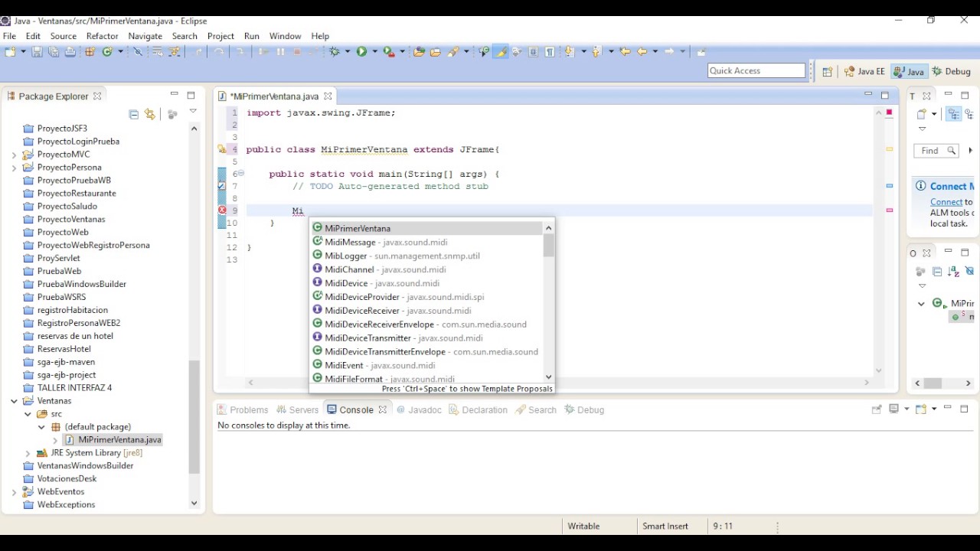Open the Window menu
980x551 pixels.
[285, 36]
